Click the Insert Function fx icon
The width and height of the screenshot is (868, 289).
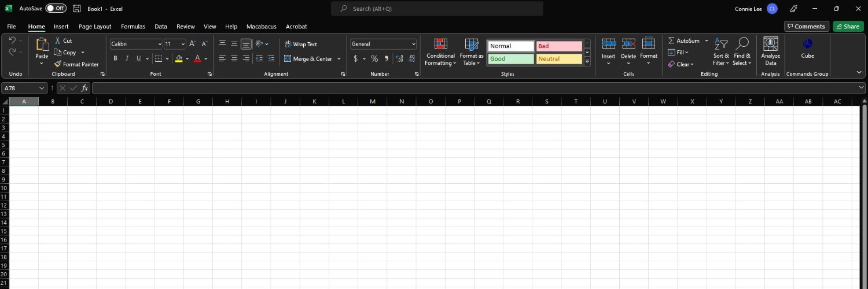pyautogui.click(x=84, y=88)
